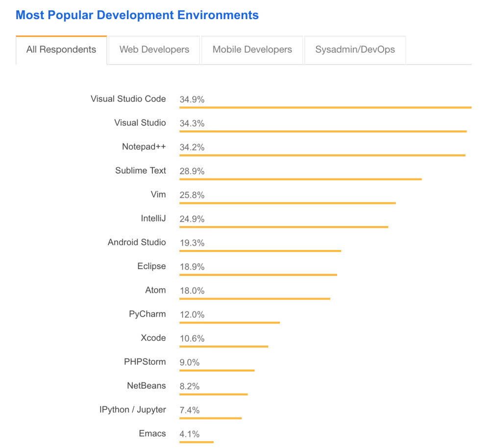This screenshot has width=490, height=448.
Task: Click the PyCharm bar
Action: point(230,323)
